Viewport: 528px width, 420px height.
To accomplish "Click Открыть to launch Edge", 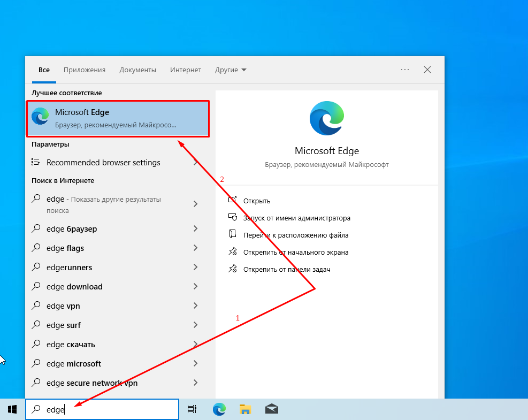I will 257,201.
